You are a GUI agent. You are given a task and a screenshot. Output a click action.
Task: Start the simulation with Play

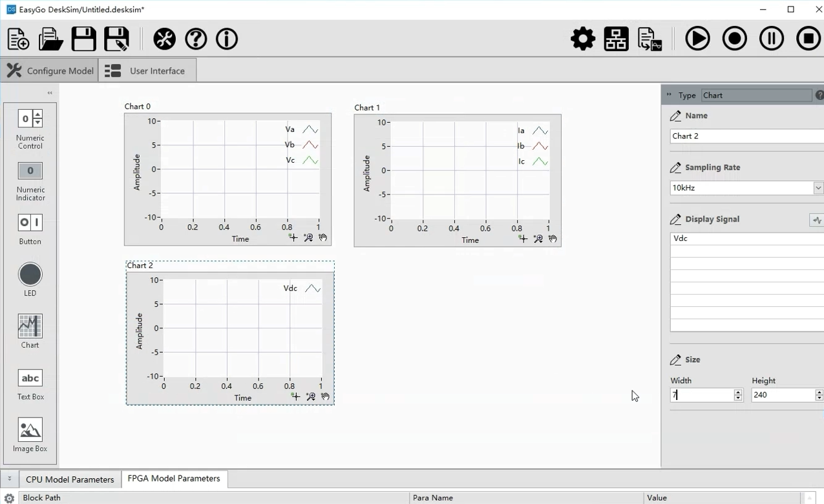coord(697,39)
